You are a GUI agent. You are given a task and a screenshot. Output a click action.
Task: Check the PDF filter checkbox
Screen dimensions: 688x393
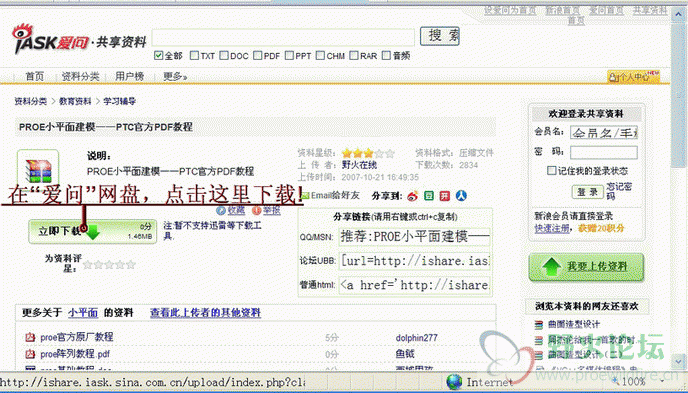pyautogui.click(x=258, y=56)
